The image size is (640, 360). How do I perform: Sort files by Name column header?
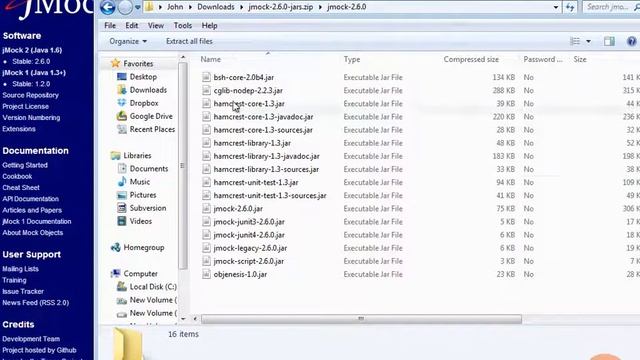point(211,59)
